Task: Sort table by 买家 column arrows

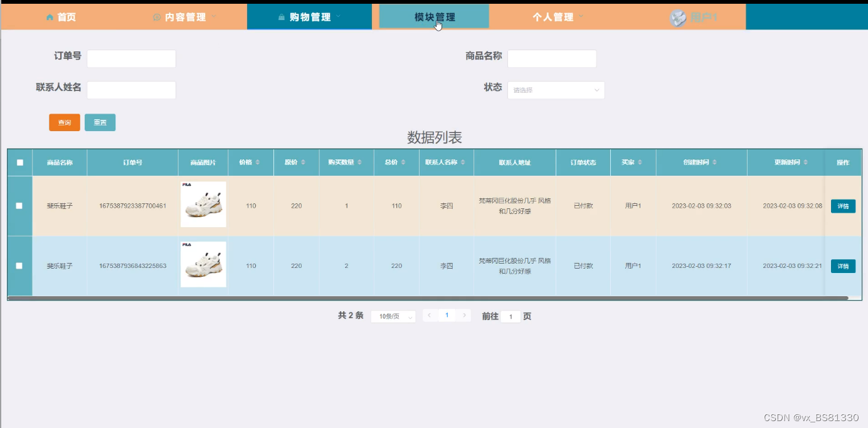Action: tap(640, 163)
